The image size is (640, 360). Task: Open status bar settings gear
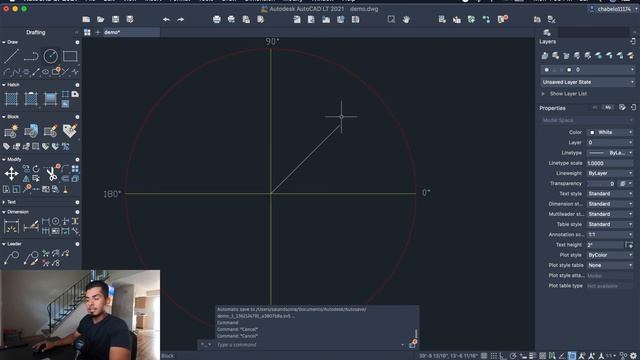pyautogui.click(x=633, y=356)
